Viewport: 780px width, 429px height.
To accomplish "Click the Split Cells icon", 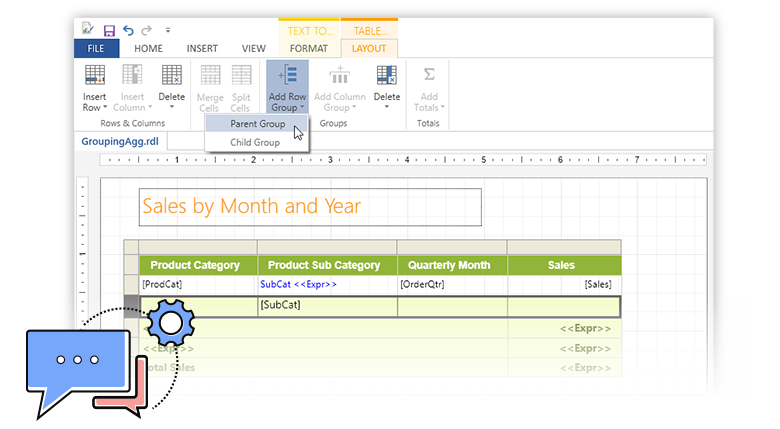I will coord(240,75).
